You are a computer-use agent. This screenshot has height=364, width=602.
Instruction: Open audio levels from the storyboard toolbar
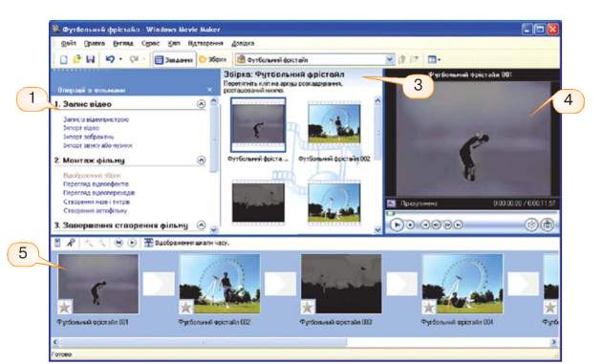click(x=57, y=243)
